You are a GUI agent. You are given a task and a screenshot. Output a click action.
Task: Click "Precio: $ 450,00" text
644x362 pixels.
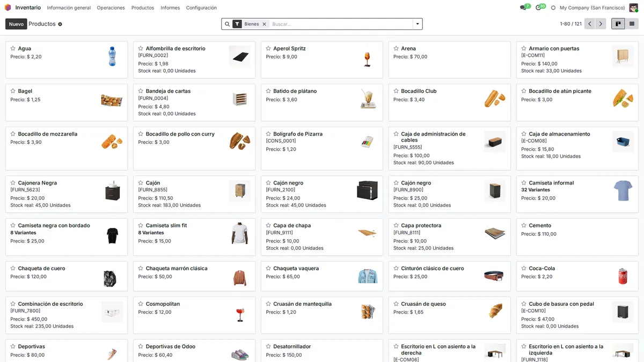pyautogui.click(x=30, y=319)
